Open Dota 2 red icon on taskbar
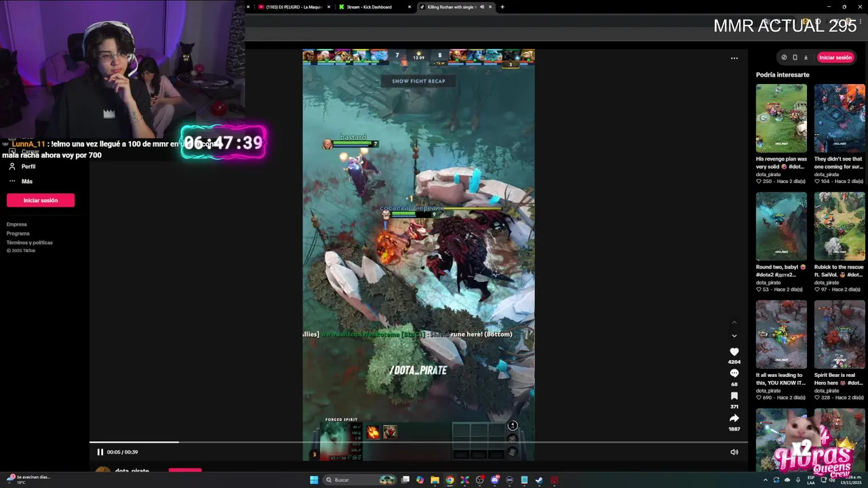 tap(554, 480)
